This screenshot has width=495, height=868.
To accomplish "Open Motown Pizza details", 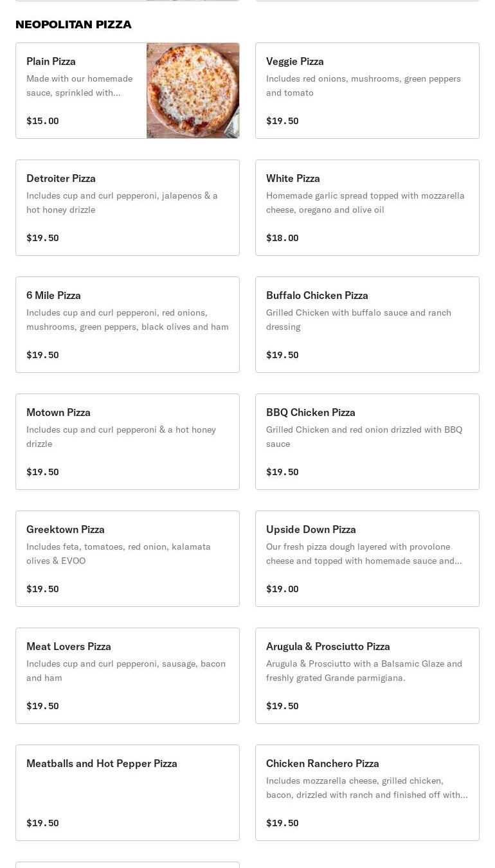I will pos(127,442).
